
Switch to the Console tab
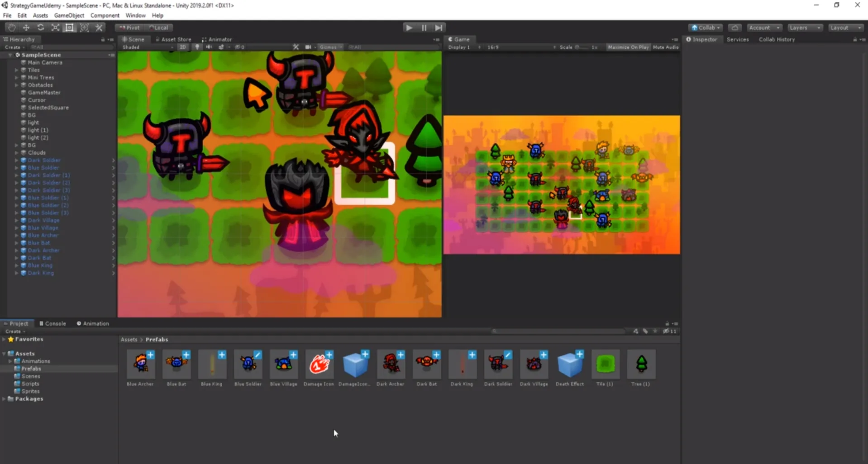pyautogui.click(x=52, y=323)
